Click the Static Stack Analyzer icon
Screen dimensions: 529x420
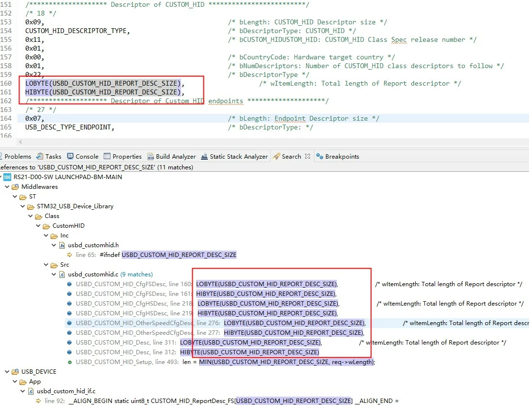[x=204, y=157]
